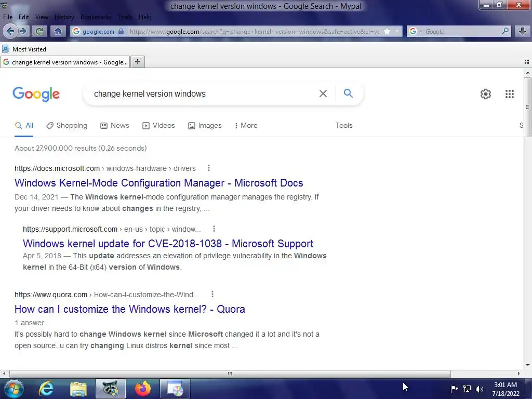Switch to Images results
Screen dimensions: 532x399
pyautogui.click(x=205, y=126)
